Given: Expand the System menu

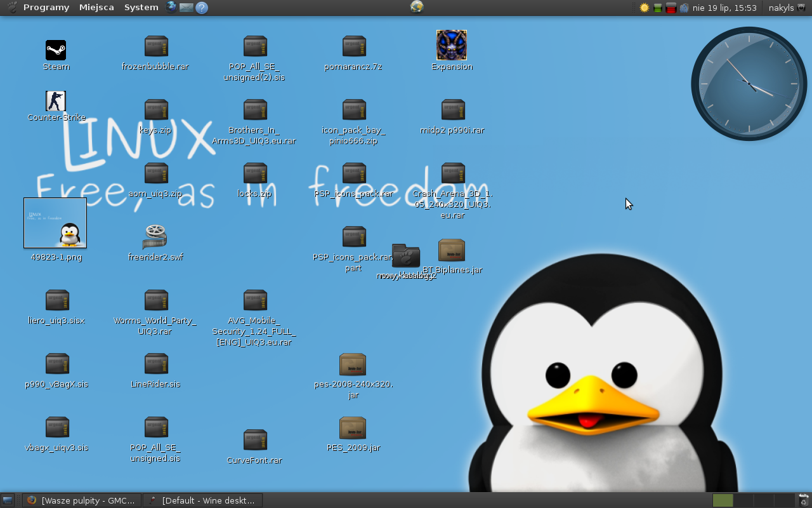Looking at the screenshot, I should pos(141,8).
